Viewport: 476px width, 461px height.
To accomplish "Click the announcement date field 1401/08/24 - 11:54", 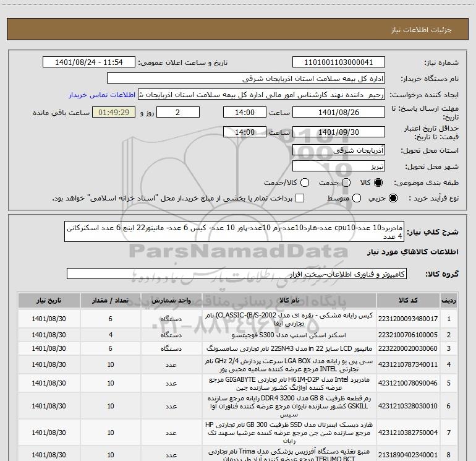I will click(89, 62).
